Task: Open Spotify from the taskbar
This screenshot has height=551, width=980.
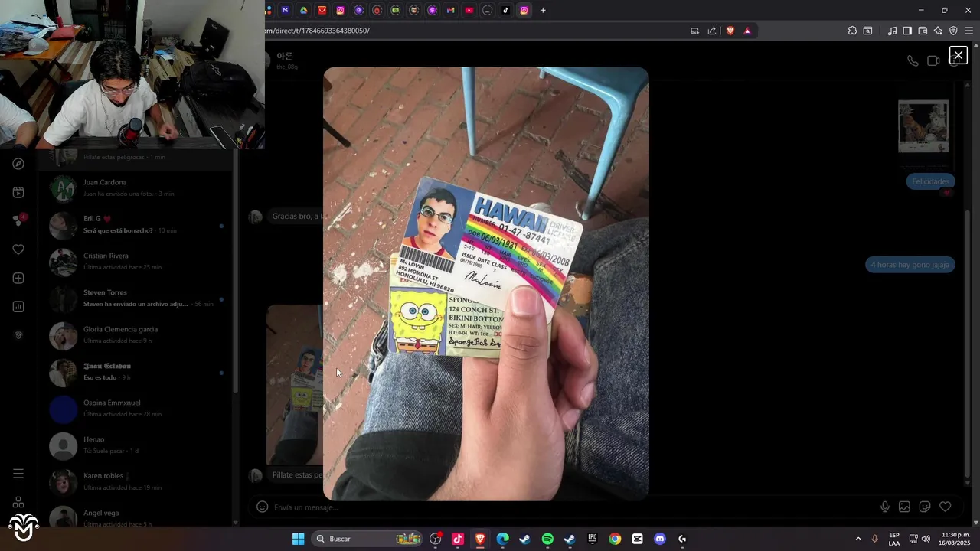Action: tap(547, 539)
